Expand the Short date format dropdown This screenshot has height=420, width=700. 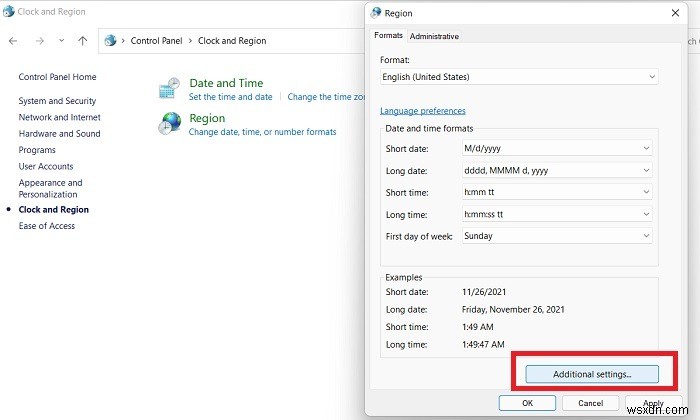[557, 148]
